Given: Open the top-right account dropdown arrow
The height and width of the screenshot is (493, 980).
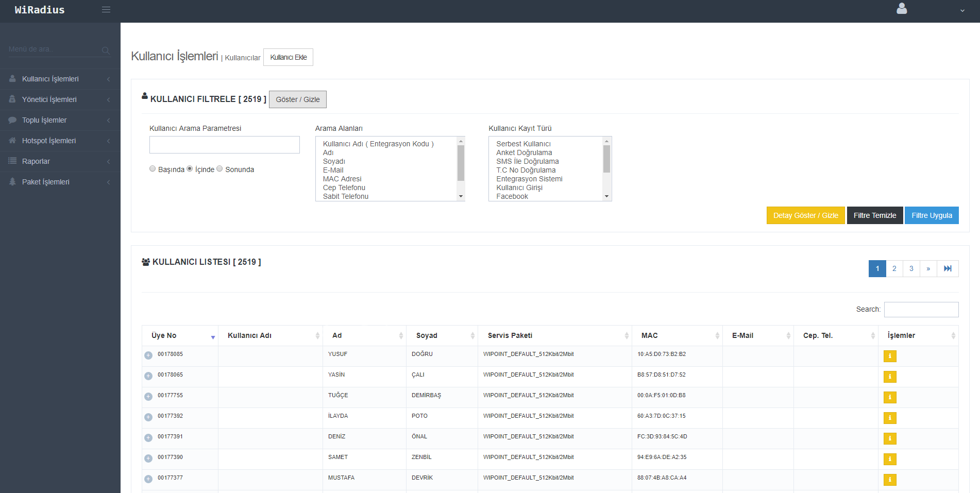Looking at the screenshot, I should tap(962, 11).
